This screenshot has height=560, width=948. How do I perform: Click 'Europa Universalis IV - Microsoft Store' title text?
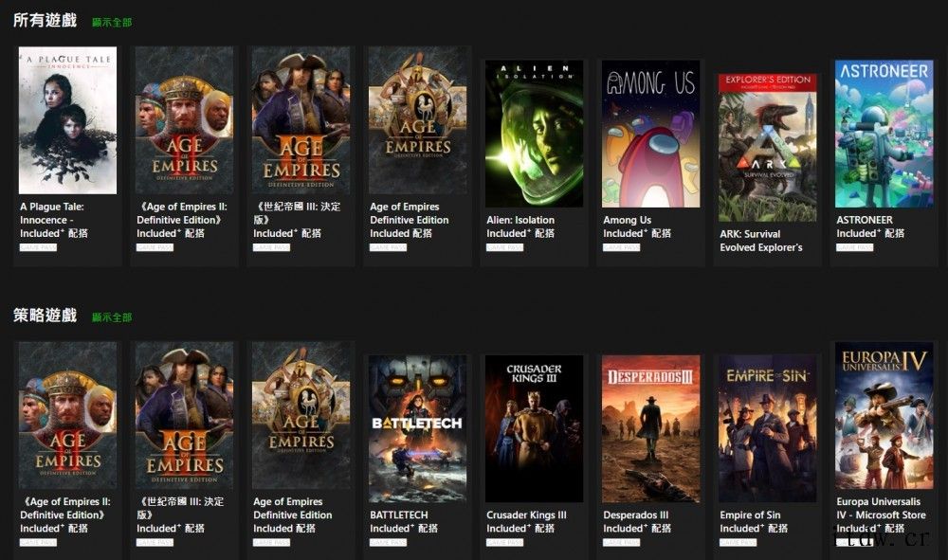(882, 508)
